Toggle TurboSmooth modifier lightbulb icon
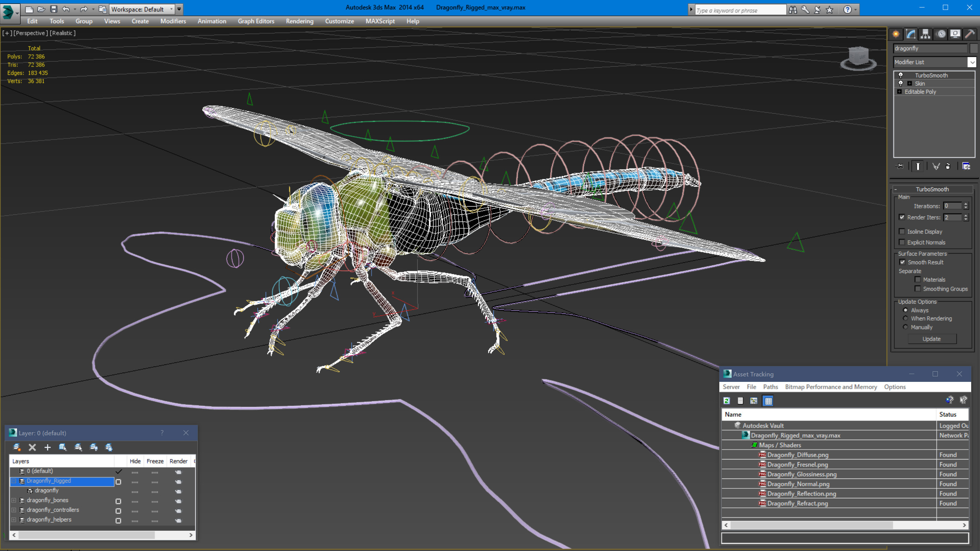 click(900, 75)
